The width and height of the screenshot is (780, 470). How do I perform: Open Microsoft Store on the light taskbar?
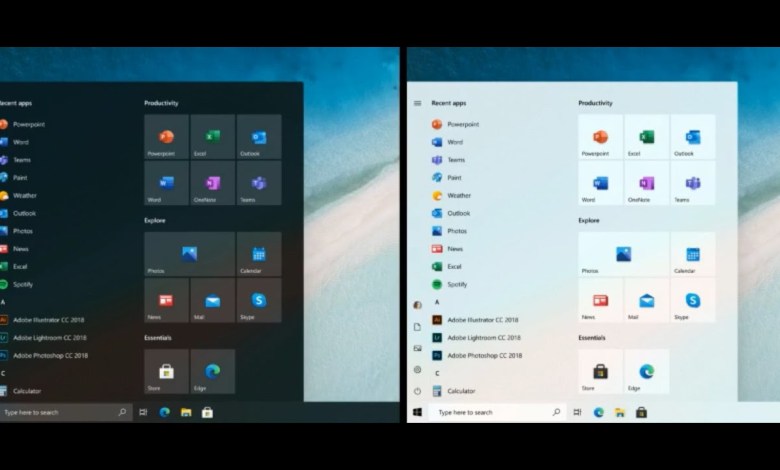(641, 412)
